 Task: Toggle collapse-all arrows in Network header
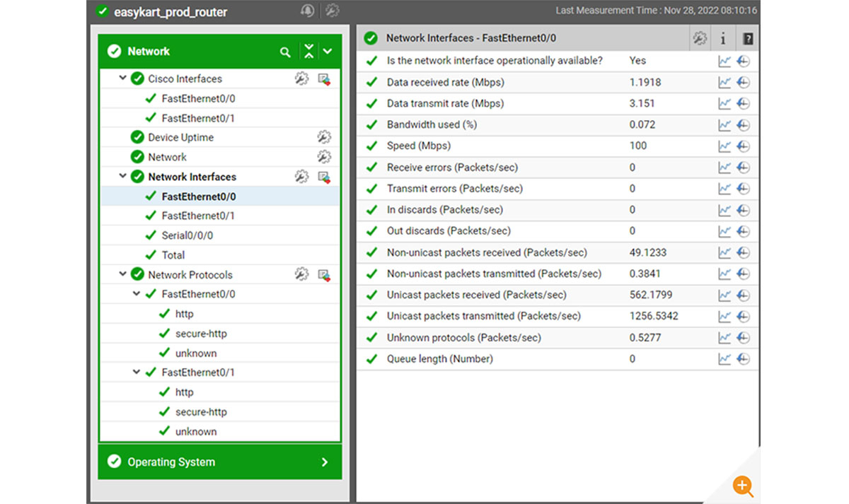coord(309,52)
